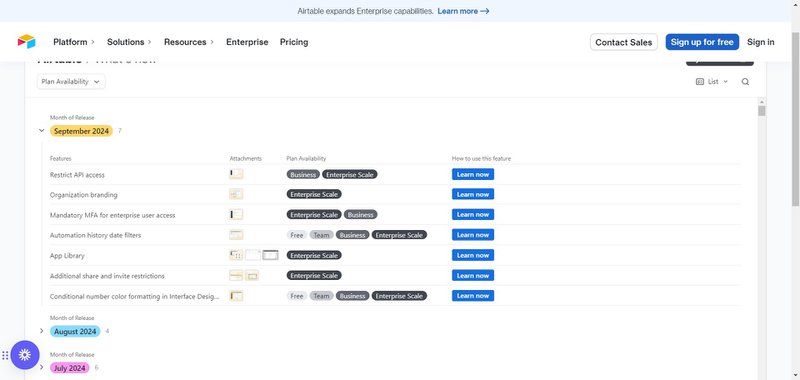Viewport: 800px width, 380px height.
Task: Open the Plan Availability filter dropdown
Action: [71, 82]
